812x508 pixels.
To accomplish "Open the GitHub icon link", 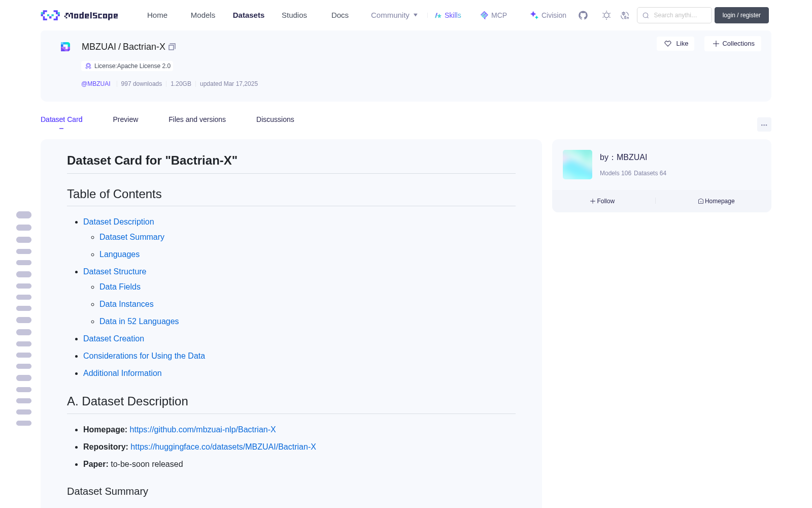I will [583, 15].
